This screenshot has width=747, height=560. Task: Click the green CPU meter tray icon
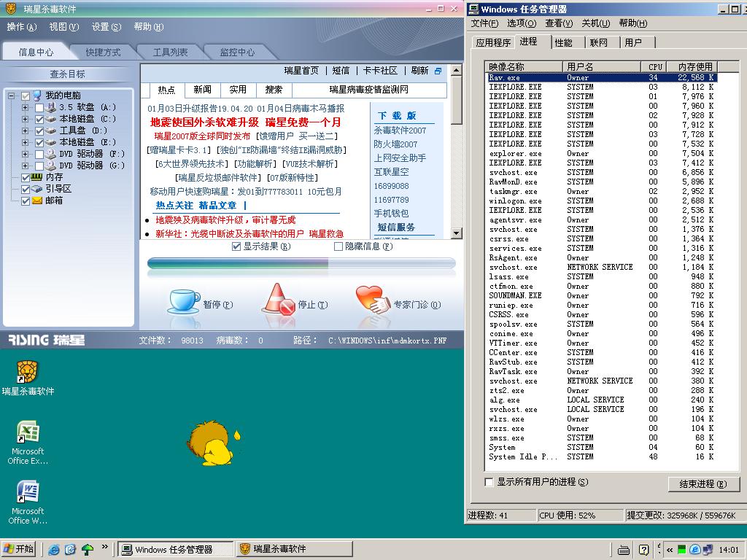tap(682, 550)
